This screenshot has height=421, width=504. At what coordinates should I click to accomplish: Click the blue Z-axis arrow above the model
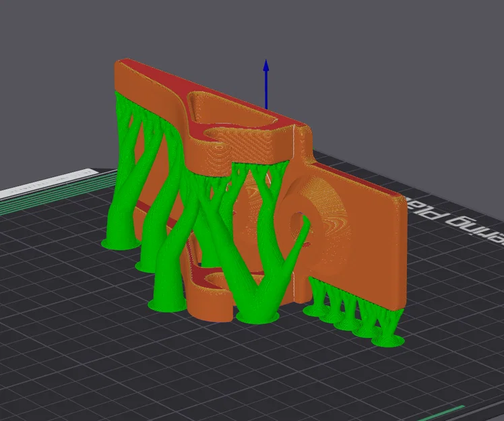[x=266, y=84]
